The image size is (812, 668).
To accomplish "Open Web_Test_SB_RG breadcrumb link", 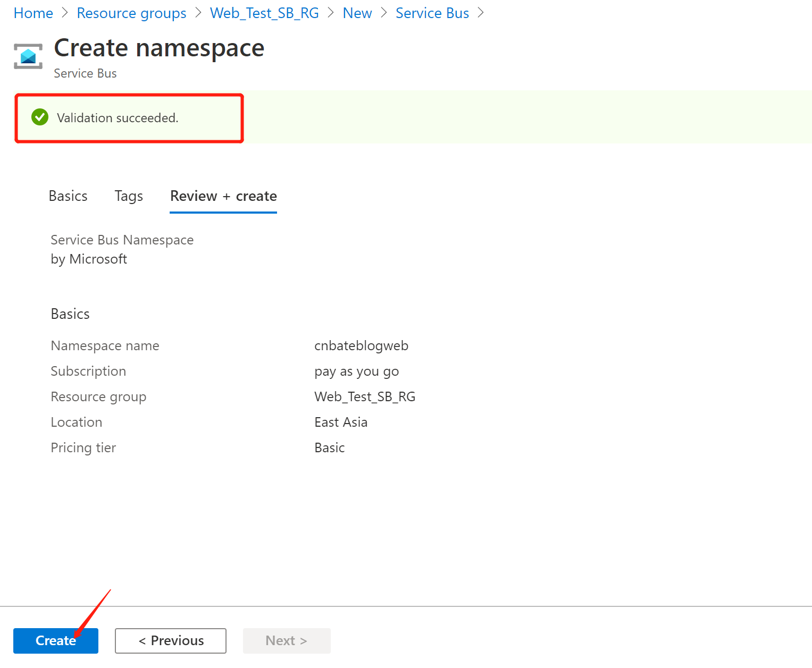I will [x=264, y=13].
